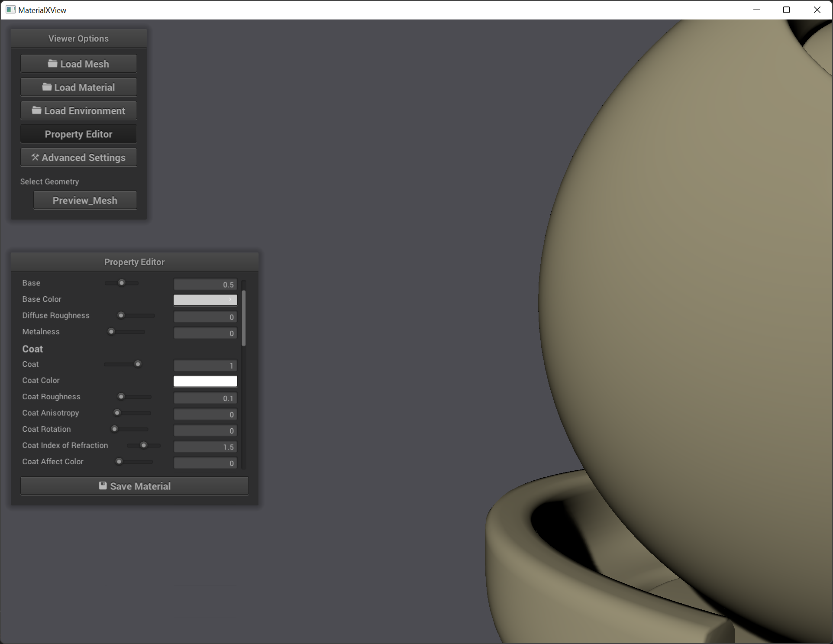Image resolution: width=833 pixels, height=644 pixels.
Task: Click the folder icon on Load Environment
Action: point(37,110)
